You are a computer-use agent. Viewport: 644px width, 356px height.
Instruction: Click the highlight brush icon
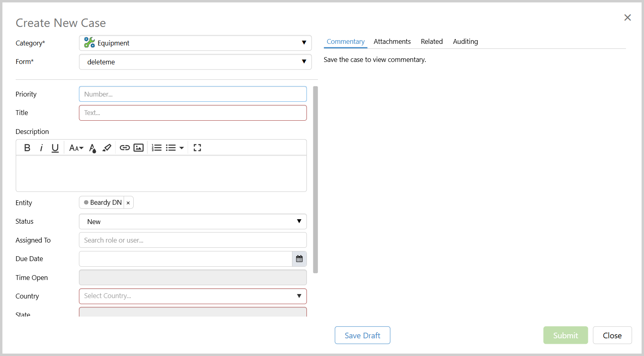107,148
